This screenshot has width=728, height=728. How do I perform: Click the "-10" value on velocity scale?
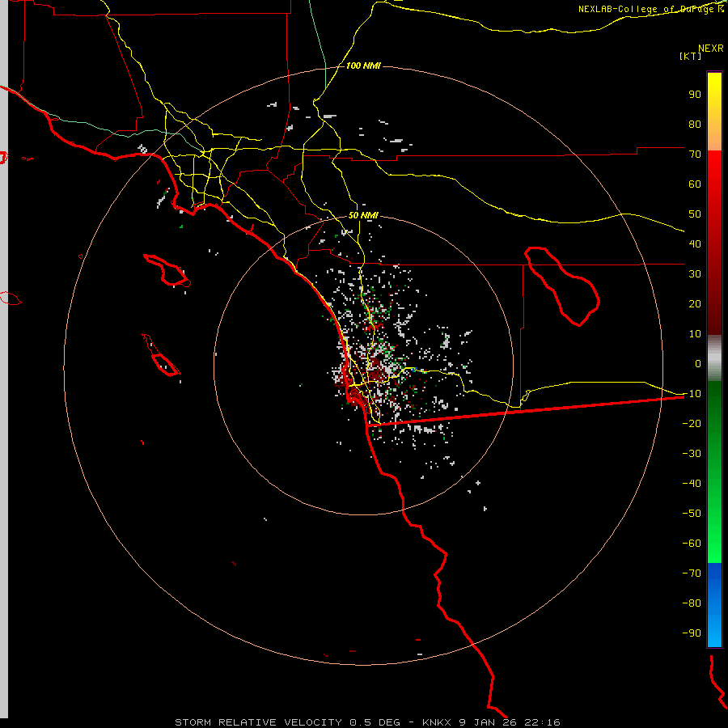coord(692,394)
